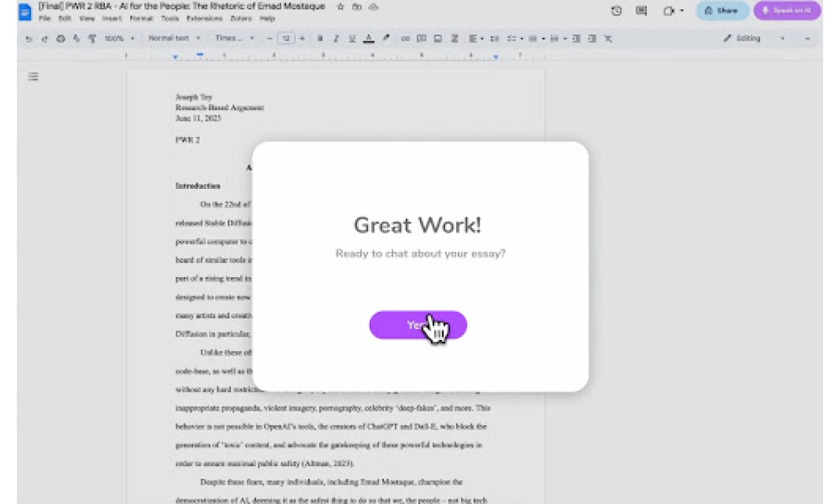Toggle bold formatting
Viewport: 840px width, 504px height.
320,39
